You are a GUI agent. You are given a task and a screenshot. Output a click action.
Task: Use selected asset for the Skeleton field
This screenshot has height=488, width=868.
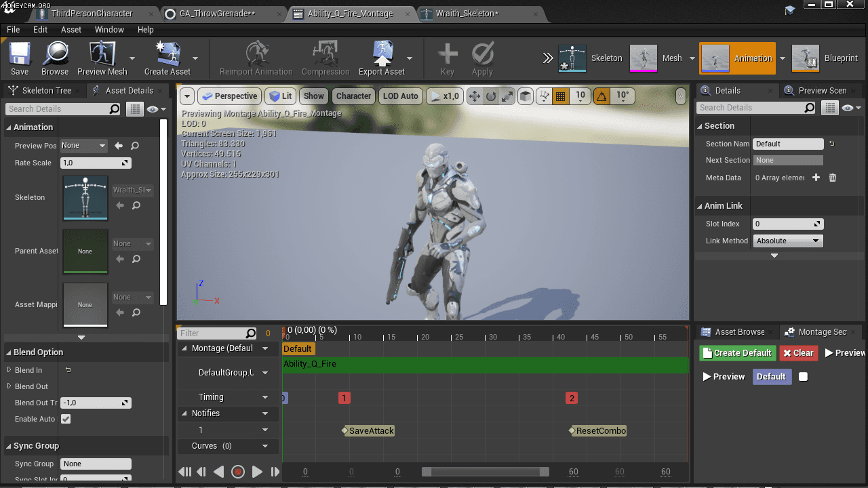[x=120, y=205]
